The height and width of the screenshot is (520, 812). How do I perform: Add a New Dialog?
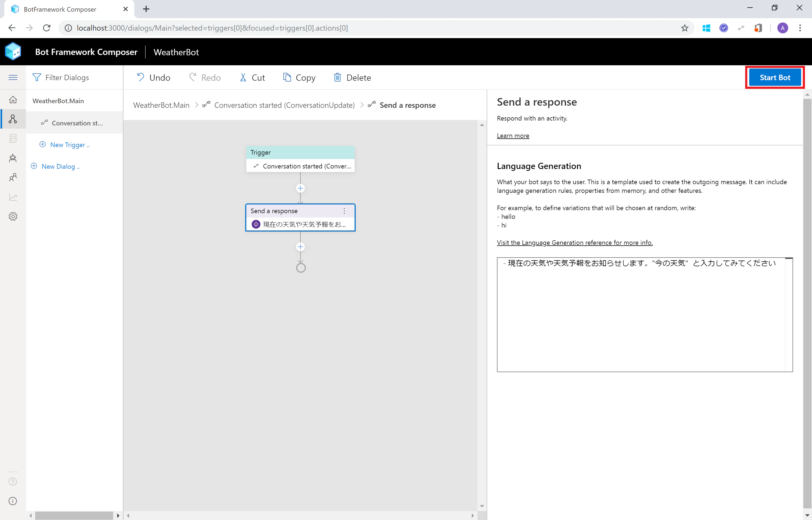(55, 167)
